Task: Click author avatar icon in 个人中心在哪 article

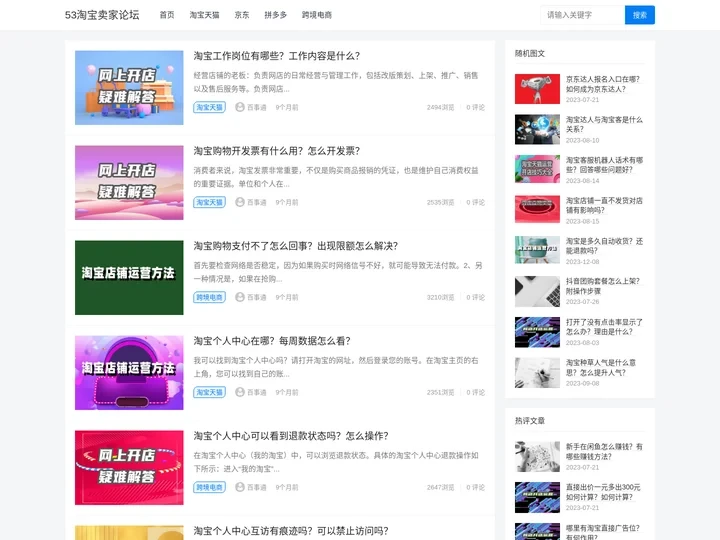Action: pyautogui.click(x=240, y=392)
